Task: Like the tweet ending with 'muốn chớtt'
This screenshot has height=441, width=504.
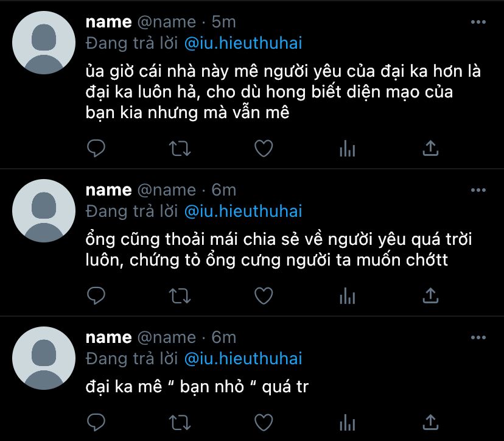Action: [264, 295]
